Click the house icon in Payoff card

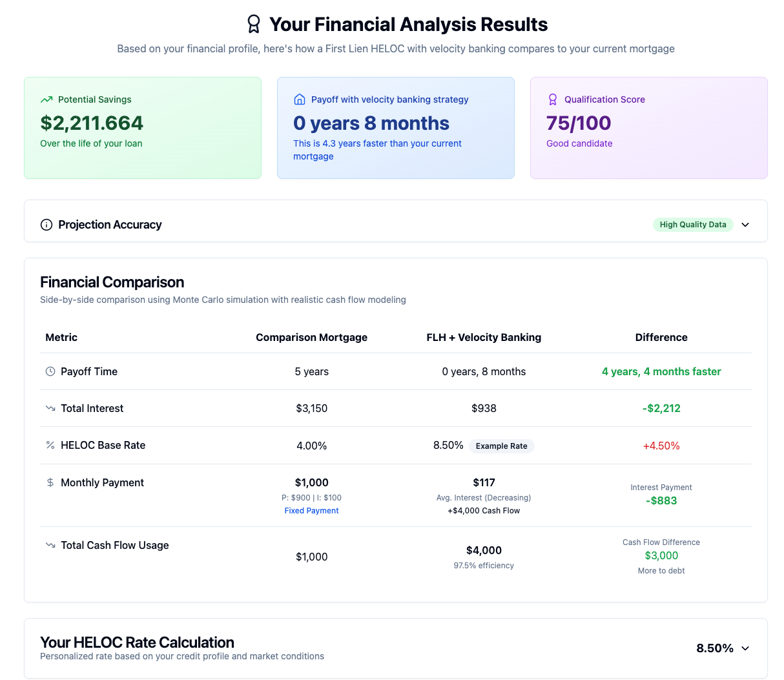click(x=300, y=99)
